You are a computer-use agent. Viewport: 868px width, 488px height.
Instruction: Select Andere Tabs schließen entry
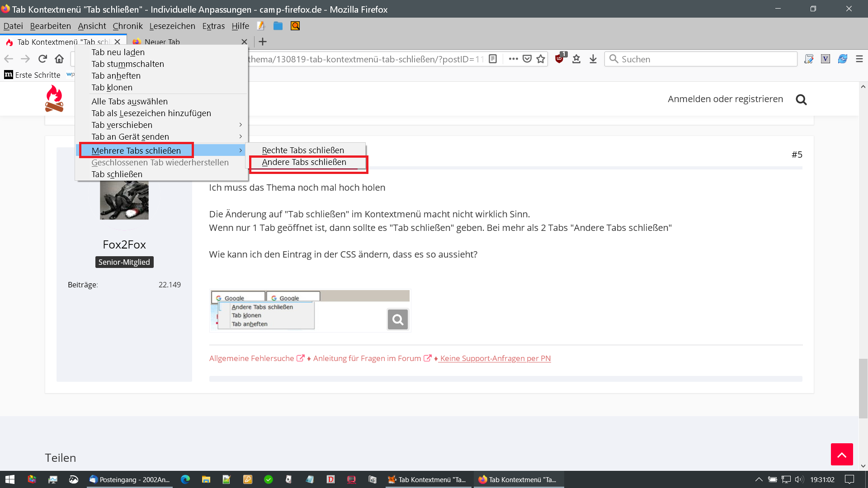304,162
